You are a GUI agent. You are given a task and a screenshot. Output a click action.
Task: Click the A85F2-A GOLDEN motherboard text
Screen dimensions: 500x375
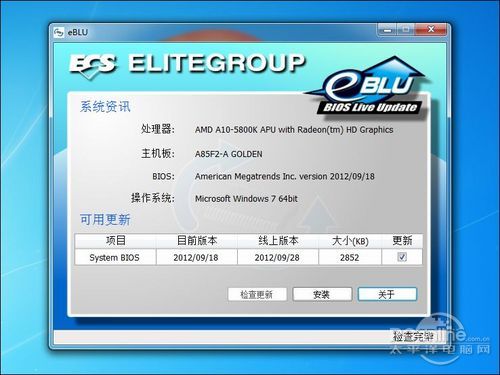(x=229, y=154)
